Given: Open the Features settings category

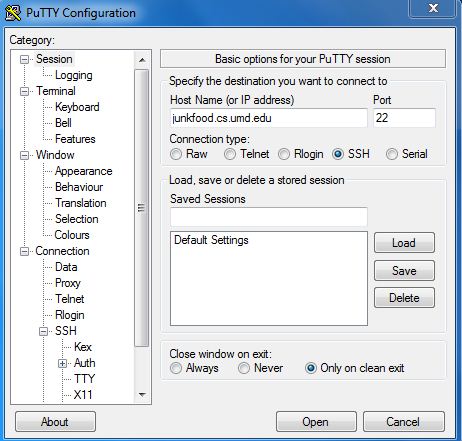Looking at the screenshot, I should pyautogui.click(x=75, y=139).
